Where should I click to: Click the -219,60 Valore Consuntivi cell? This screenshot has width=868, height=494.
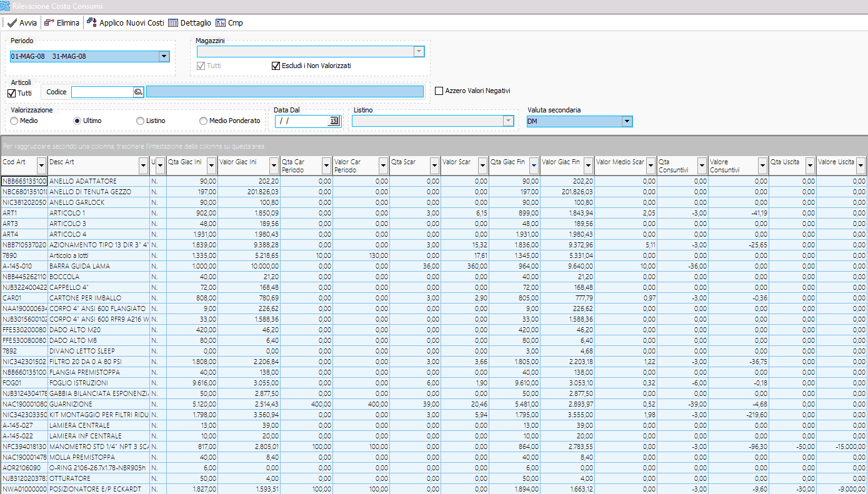tap(738, 415)
